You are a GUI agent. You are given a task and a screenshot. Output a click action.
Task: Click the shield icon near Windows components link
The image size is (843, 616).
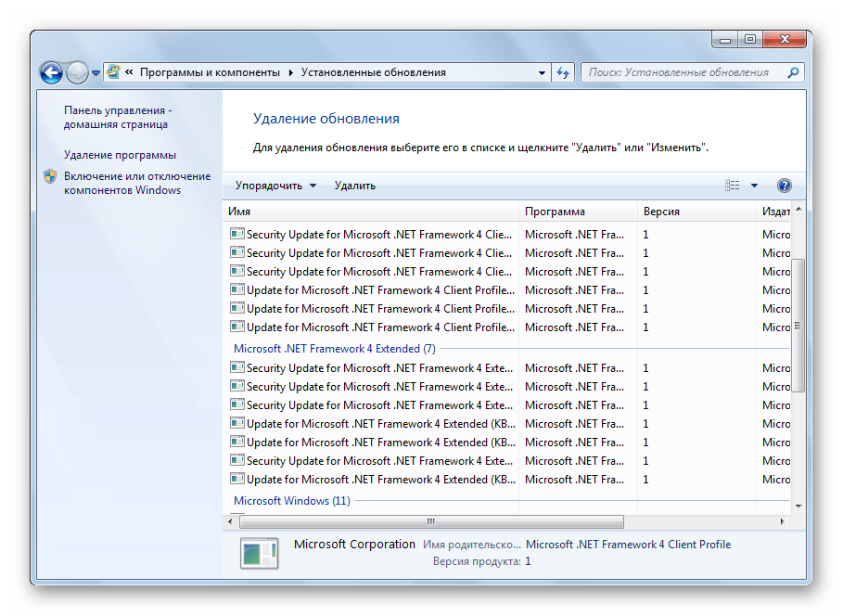[x=50, y=176]
